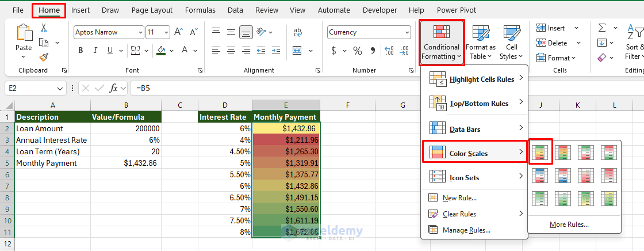Click Increase Indent icon

[275, 50]
